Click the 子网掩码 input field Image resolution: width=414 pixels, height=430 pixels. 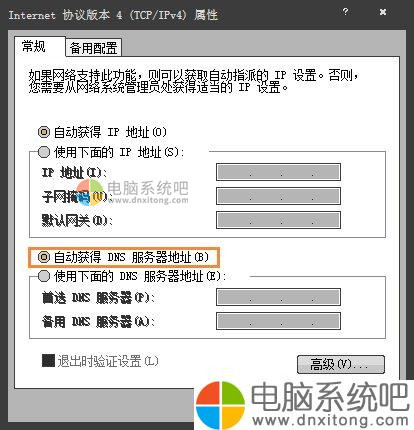(x=278, y=196)
